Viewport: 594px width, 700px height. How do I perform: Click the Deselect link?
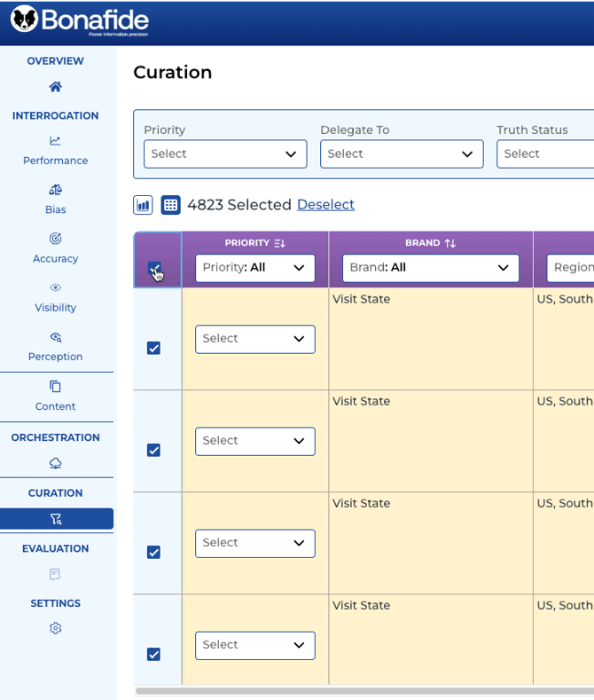point(325,205)
